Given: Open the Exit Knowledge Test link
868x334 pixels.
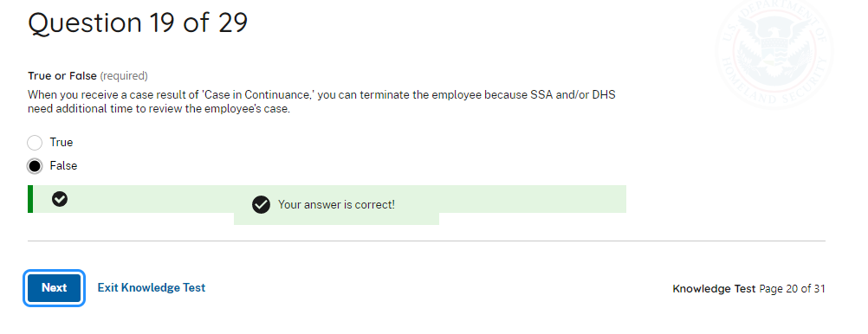Looking at the screenshot, I should [x=152, y=287].
